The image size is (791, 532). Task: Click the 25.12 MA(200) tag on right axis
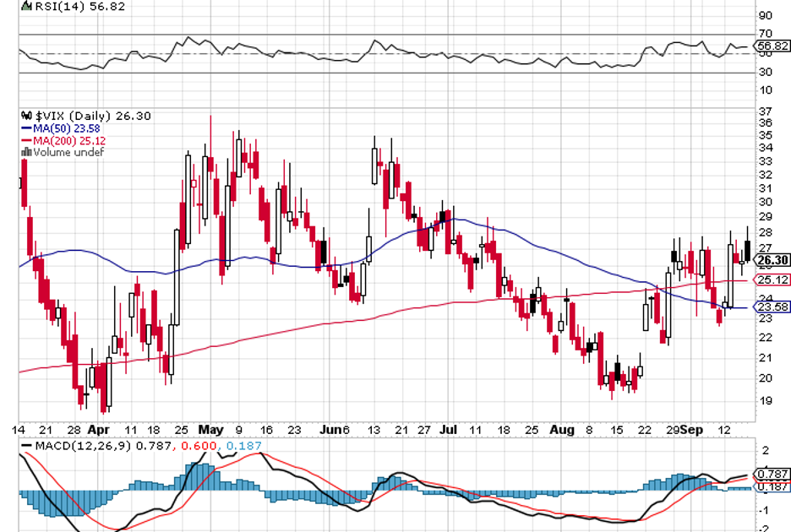(771, 280)
